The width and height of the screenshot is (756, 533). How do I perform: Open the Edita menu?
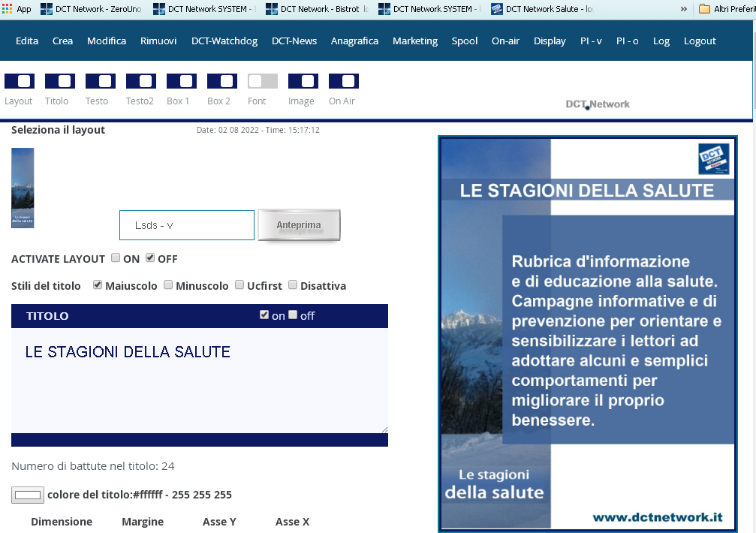(27, 41)
